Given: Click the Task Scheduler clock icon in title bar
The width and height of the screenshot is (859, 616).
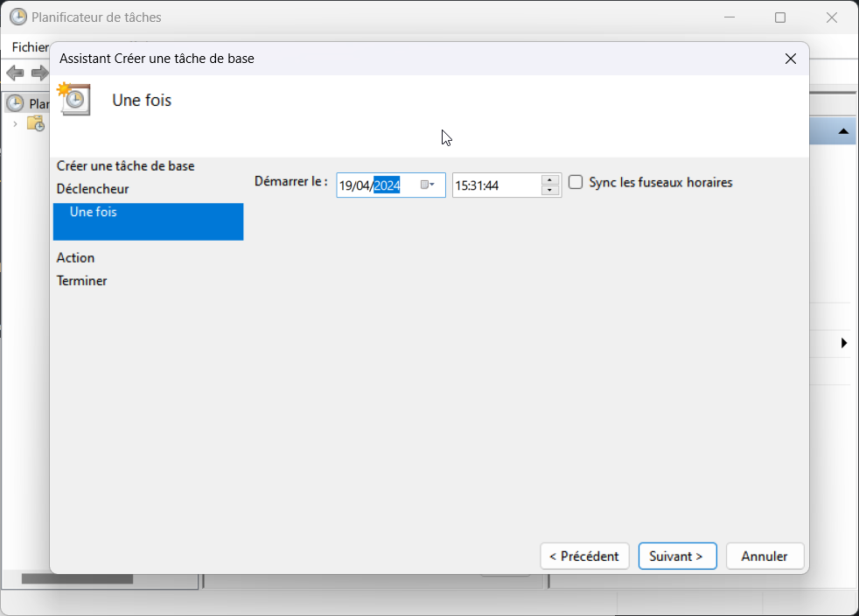Looking at the screenshot, I should point(18,17).
